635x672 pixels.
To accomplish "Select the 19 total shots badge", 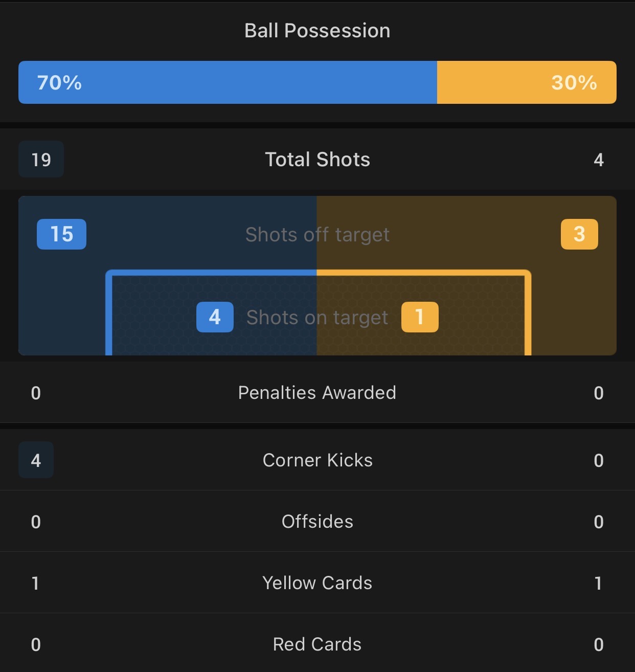I will pyautogui.click(x=41, y=160).
